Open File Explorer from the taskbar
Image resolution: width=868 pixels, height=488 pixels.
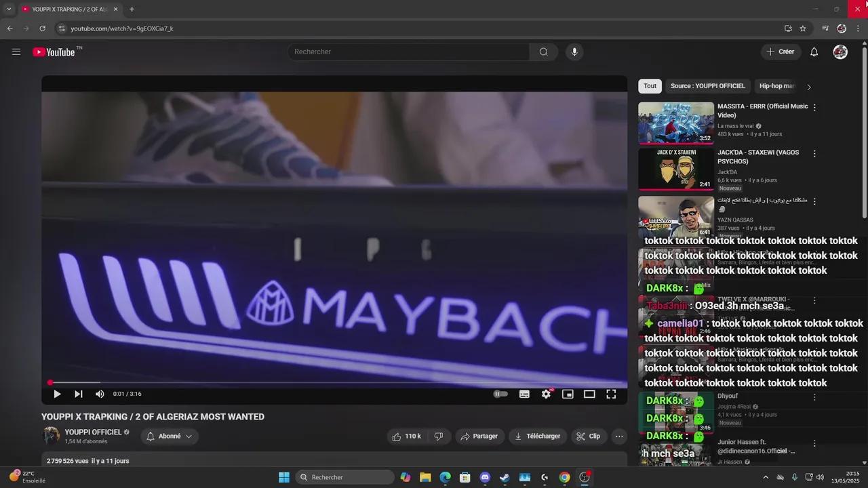tap(425, 477)
